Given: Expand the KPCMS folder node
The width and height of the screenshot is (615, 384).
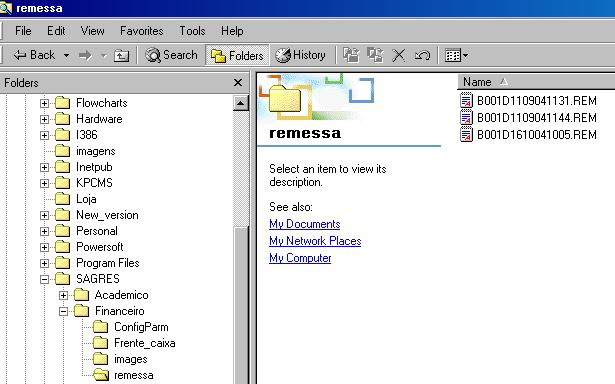Looking at the screenshot, I should pos(44,183).
